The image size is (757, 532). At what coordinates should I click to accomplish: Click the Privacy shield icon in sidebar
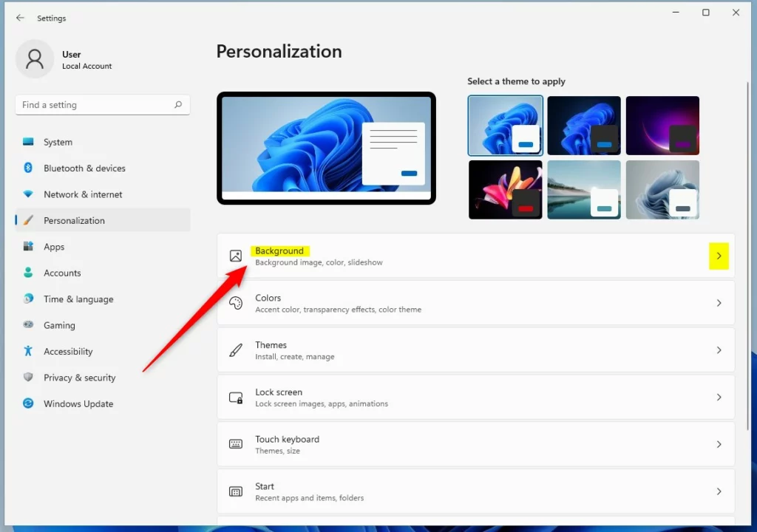coord(28,377)
